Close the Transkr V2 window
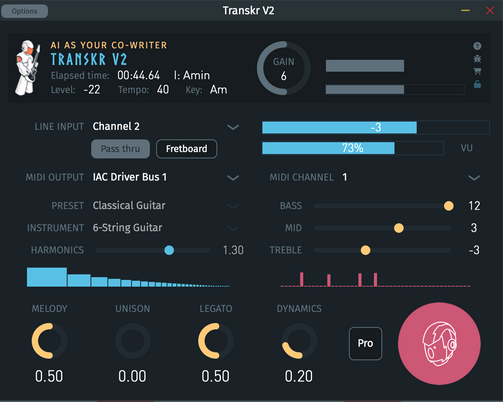Image resolution: width=503 pixels, height=402 pixels. (x=490, y=11)
